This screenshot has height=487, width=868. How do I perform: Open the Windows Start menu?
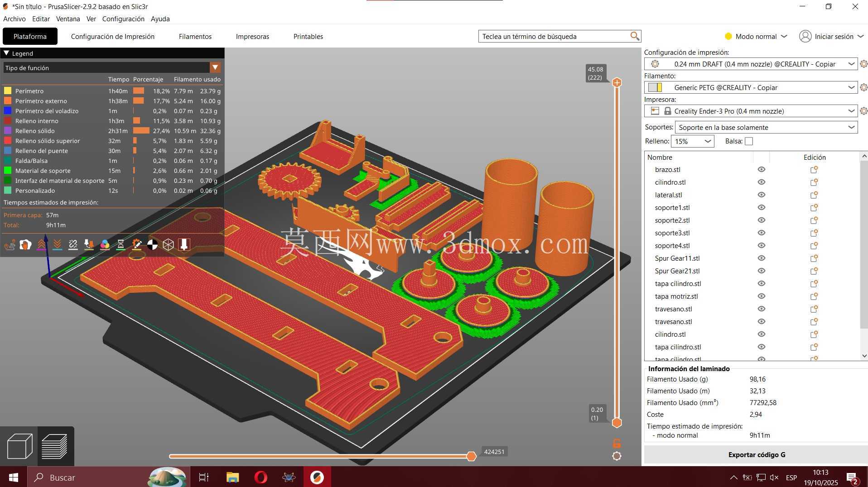pos(14,477)
